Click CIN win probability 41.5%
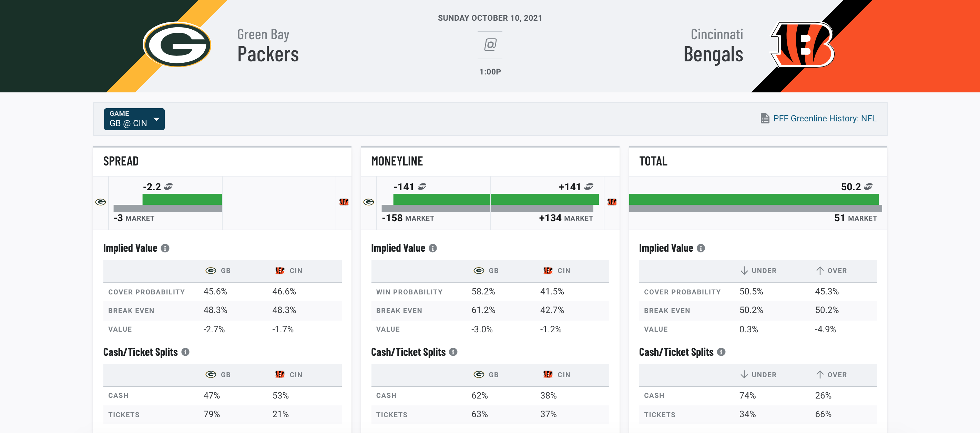980x433 pixels. tap(552, 291)
